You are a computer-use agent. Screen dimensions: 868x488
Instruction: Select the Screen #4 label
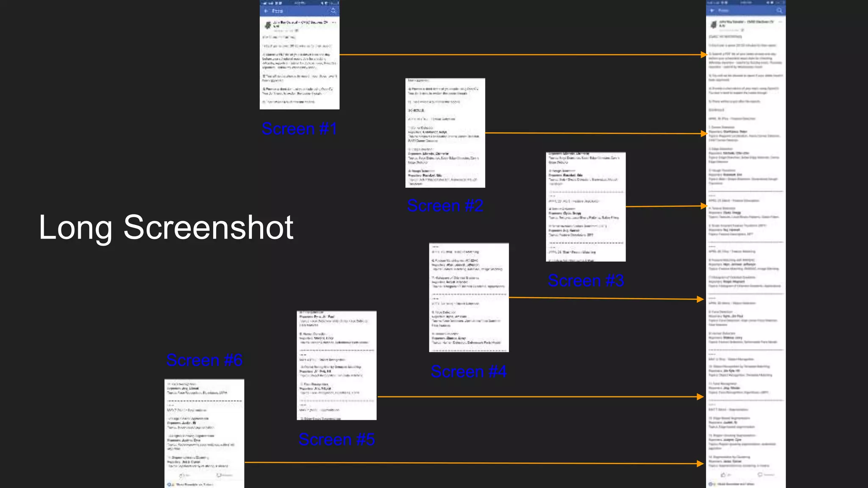469,372
